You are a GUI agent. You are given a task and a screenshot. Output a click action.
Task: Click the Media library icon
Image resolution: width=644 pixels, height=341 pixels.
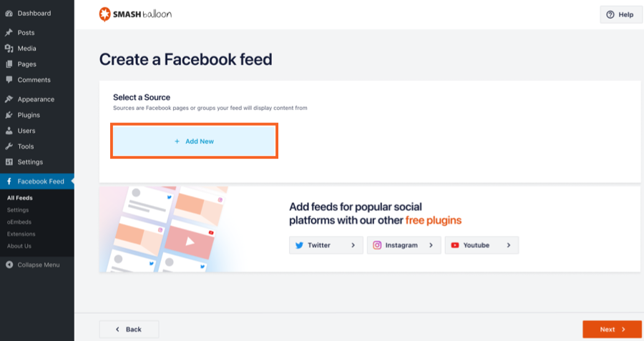tap(9, 49)
